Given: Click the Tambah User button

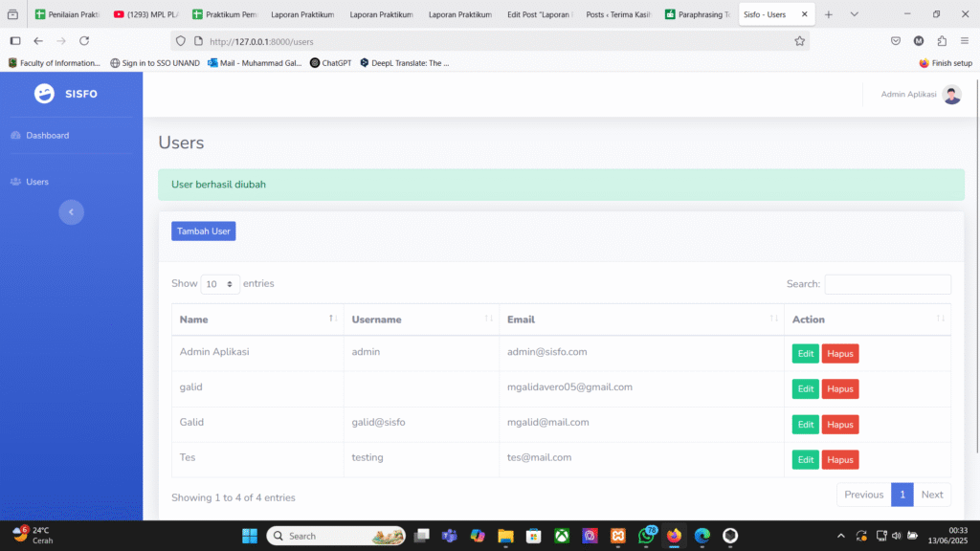Looking at the screenshot, I should tap(203, 231).
